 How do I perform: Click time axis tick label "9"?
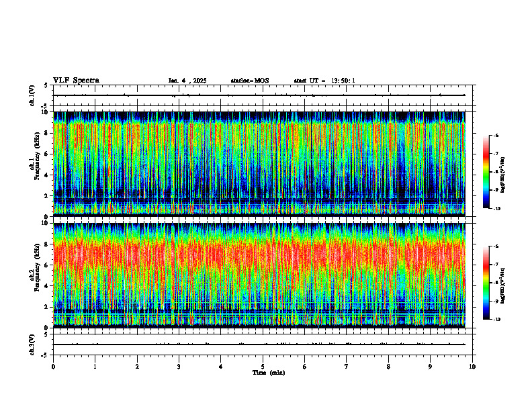(x=430, y=367)
